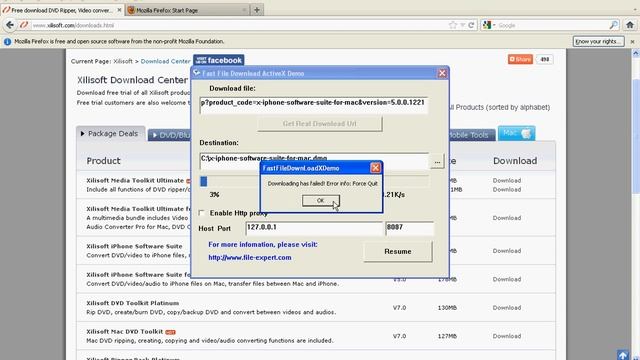Close the FastFileDownLoadXDemo error dialog
This screenshot has width=640, height=360.
pyautogui.click(x=375, y=168)
